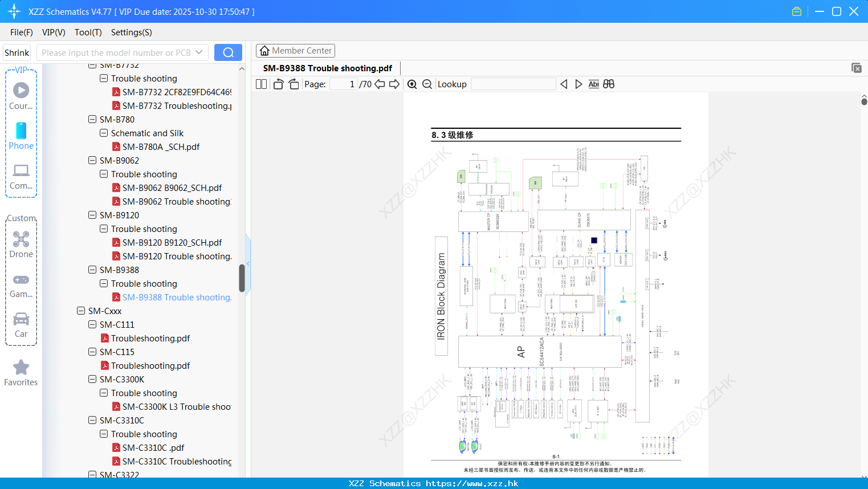Click the page number input field

click(x=344, y=84)
